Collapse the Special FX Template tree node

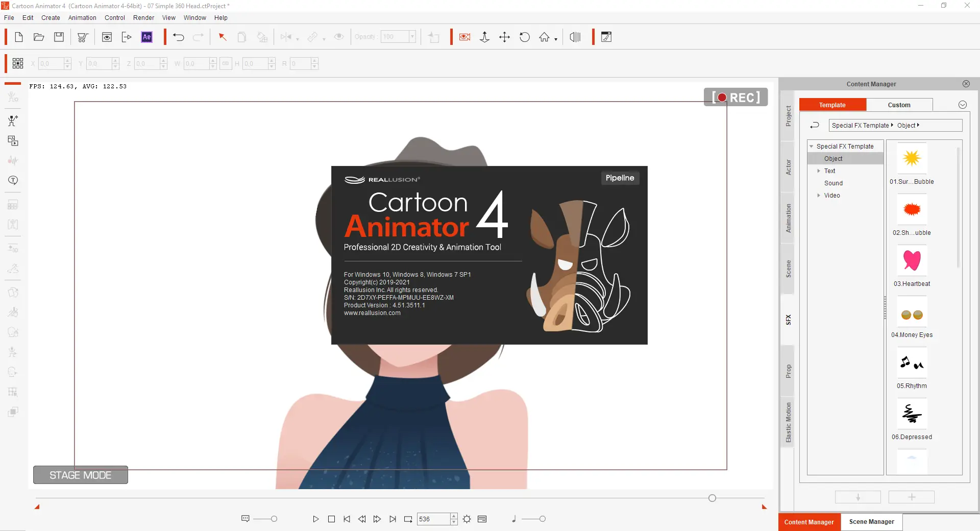[x=811, y=147]
